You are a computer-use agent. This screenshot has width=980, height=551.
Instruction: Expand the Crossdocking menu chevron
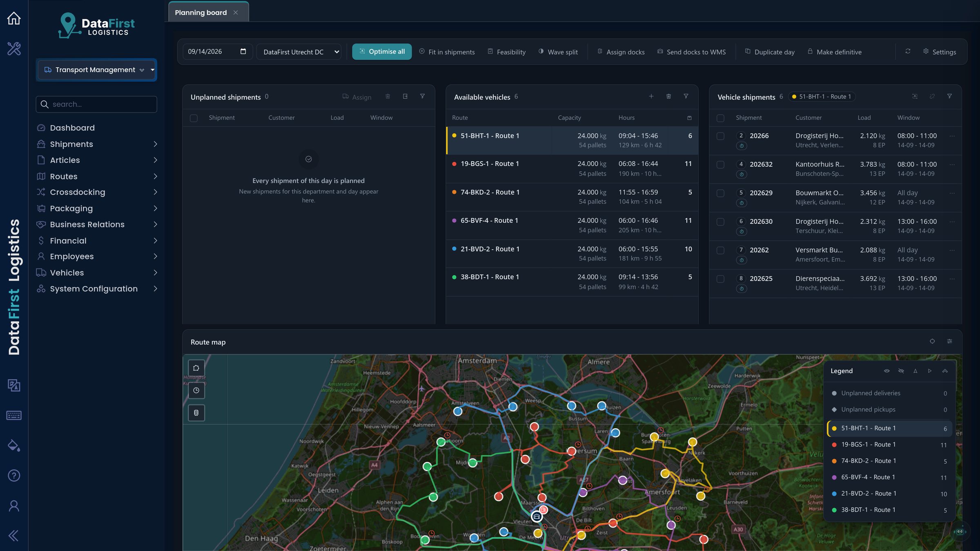pos(155,192)
